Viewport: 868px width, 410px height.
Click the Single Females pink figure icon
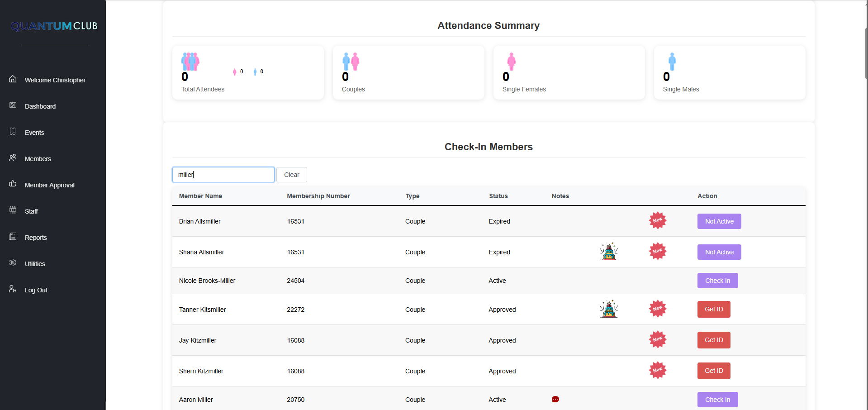[x=511, y=62]
